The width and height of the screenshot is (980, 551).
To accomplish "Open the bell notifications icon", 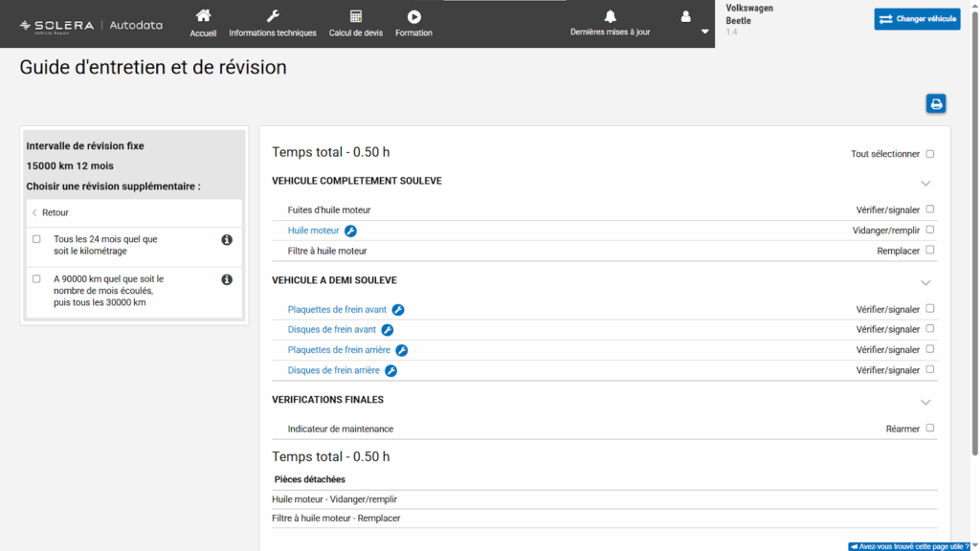I will tap(610, 15).
